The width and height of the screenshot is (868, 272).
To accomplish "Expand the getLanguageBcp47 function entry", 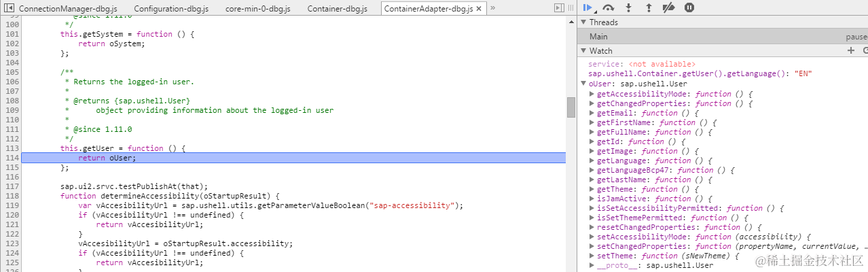I will coord(592,170).
